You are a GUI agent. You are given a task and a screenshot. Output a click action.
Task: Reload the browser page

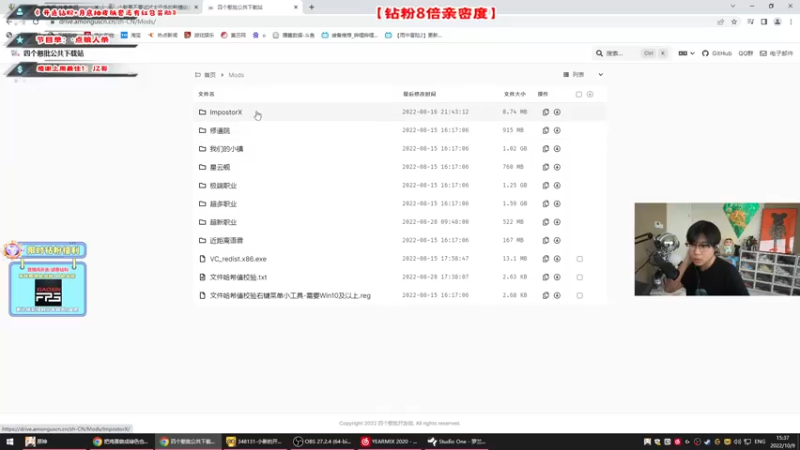pyautogui.click(x=36, y=22)
